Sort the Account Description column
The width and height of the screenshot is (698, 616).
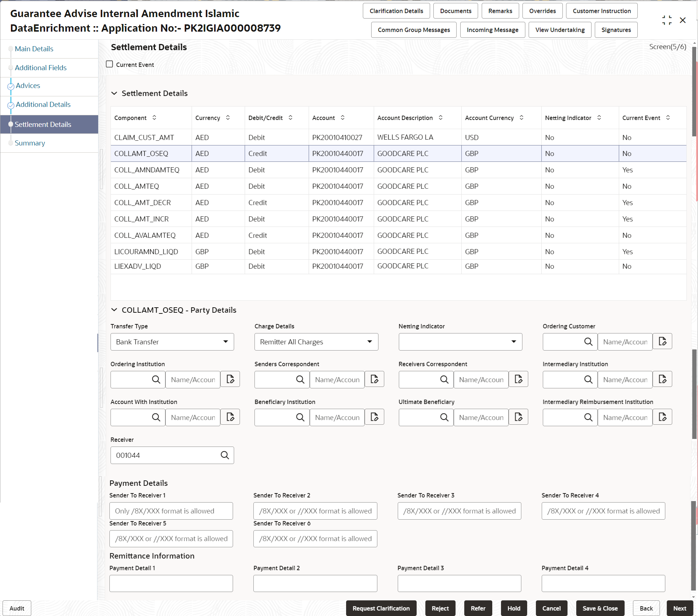coord(441,117)
